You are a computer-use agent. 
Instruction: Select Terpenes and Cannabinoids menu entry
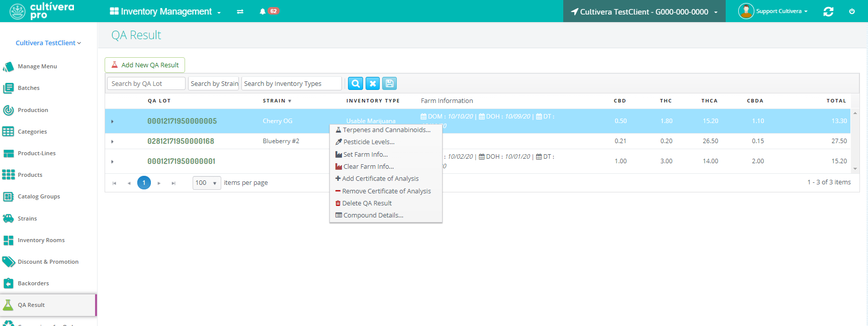386,130
